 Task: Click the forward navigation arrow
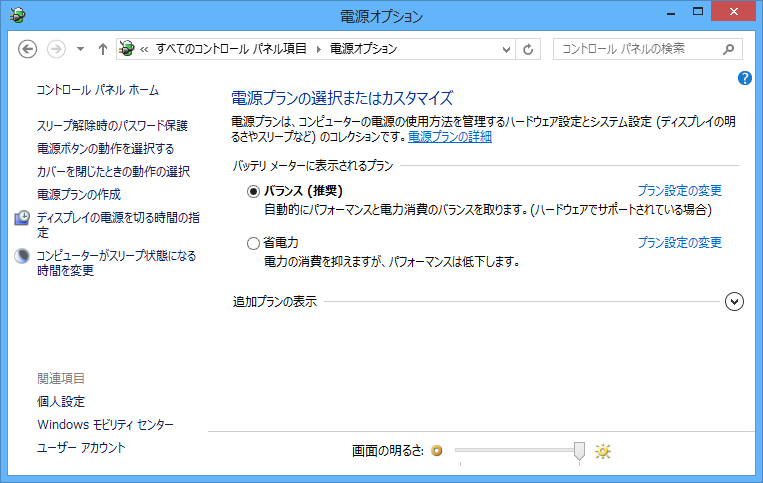tap(56, 49)
